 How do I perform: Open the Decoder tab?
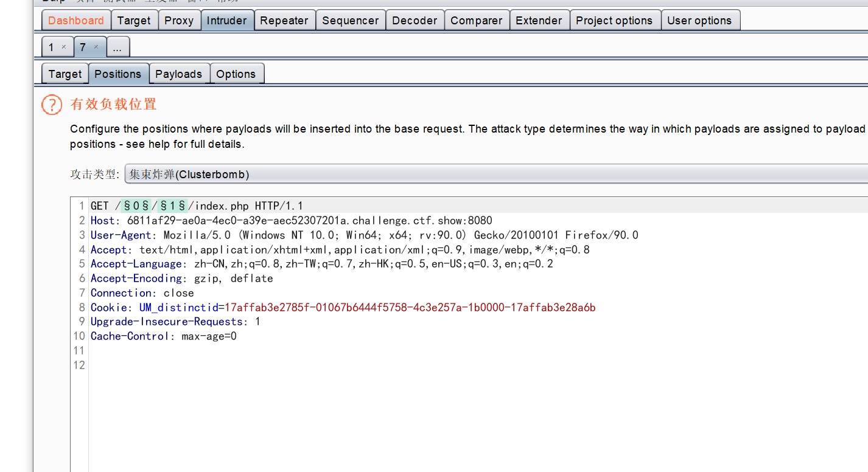point(415,20)
